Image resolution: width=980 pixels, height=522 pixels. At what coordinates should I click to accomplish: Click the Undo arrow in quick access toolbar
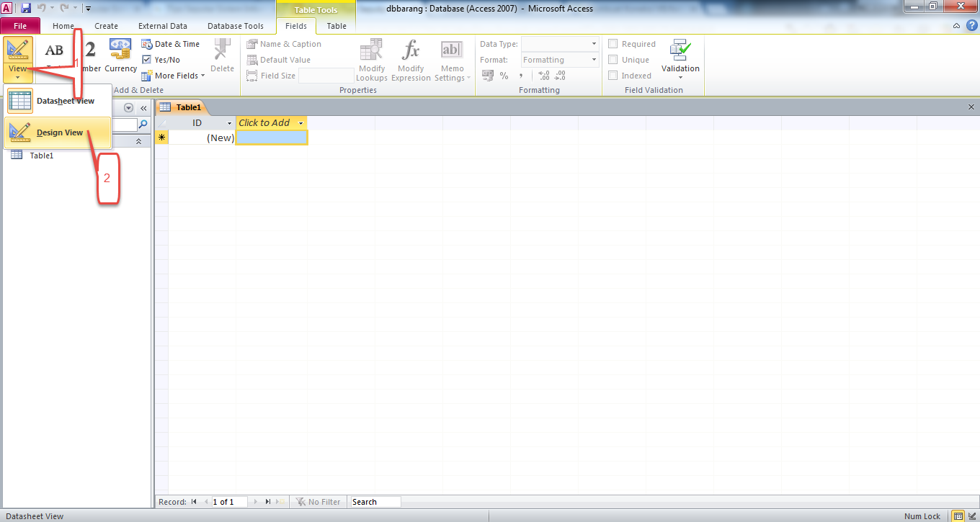42,8
